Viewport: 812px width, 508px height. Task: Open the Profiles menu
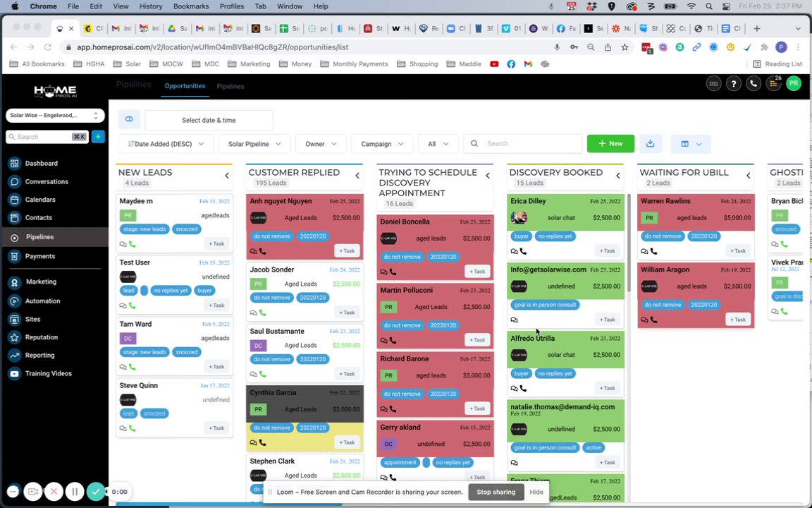(x=231, y=6)
